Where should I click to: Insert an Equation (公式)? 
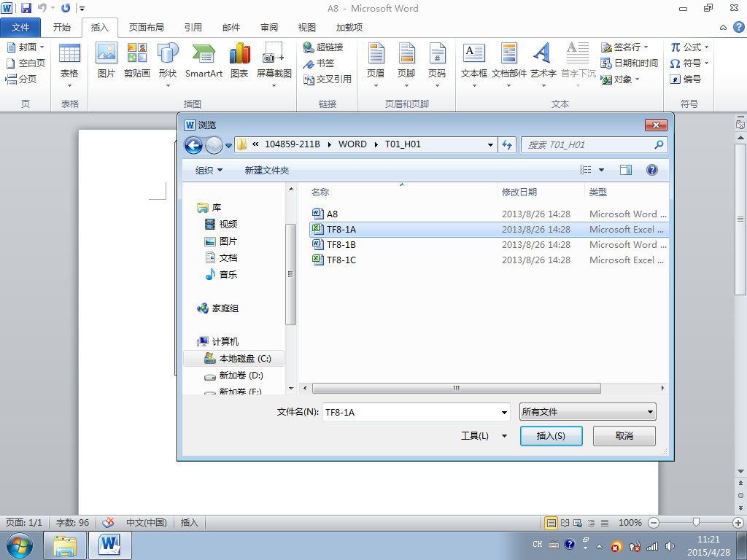pos(689,47)
